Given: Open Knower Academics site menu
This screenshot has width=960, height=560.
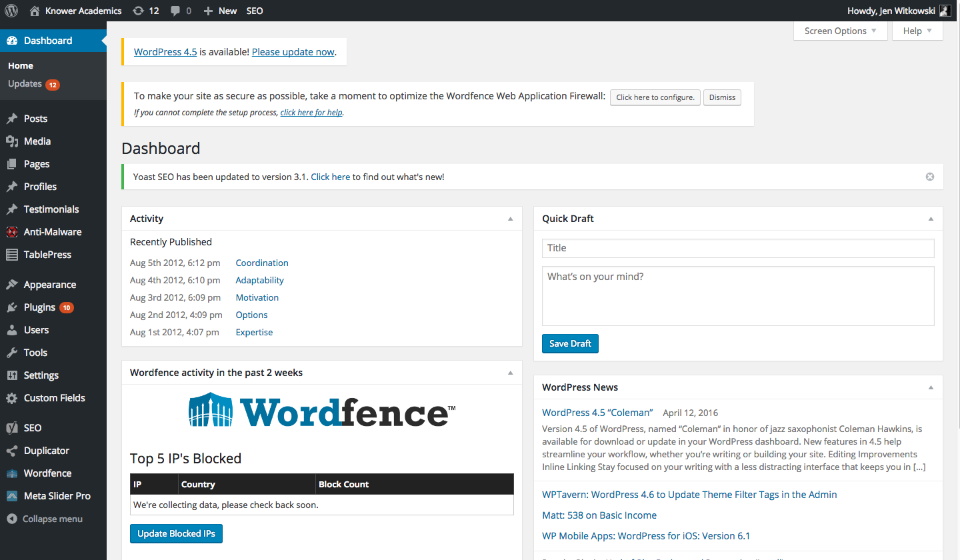Looking at the screenshot, I should pyautogui.click(x=75, y=11).
